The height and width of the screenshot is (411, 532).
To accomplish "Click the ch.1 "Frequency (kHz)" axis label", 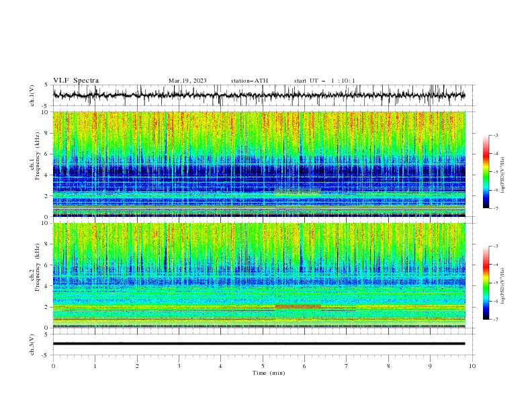I will pyautogui.click(x=38, y=156).
